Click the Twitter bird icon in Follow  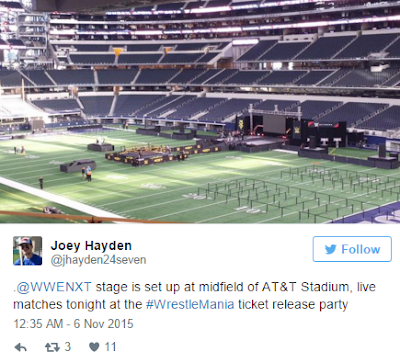[330, 249]
